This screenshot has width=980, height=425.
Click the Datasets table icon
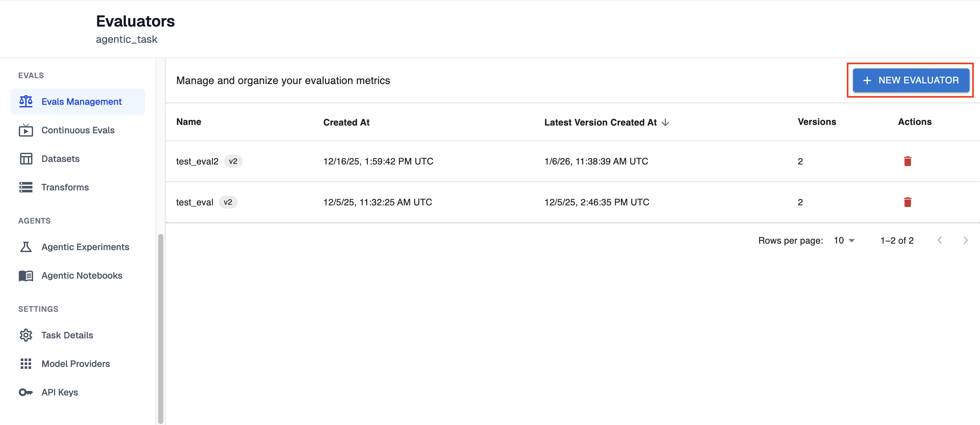(x=26, y=159)
